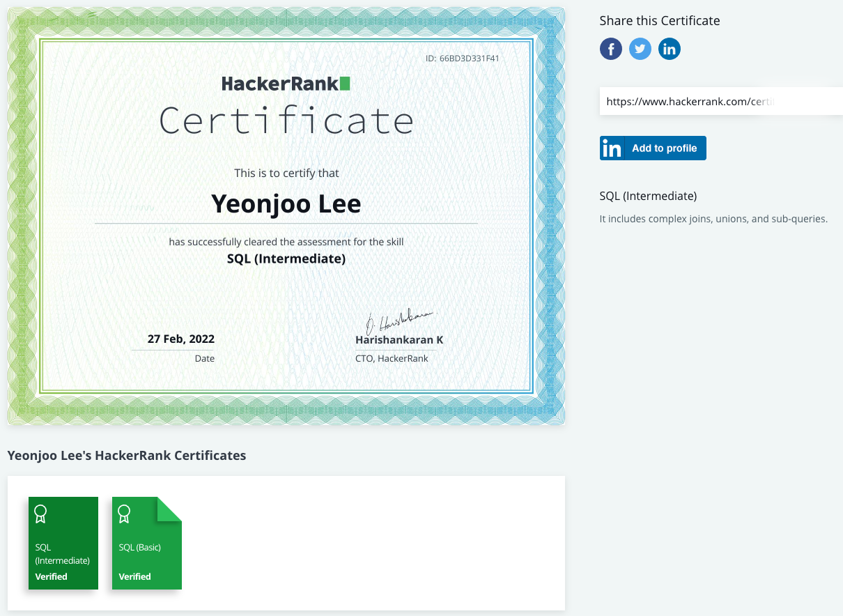Click the 'This is to certify that' line
Image resolution: width=843 pixels, height=616 pixels.
click(x=286, y=173)
